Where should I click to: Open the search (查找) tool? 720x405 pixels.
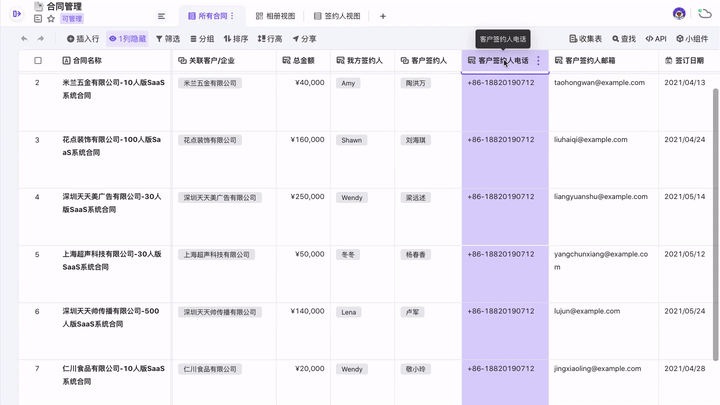(622, 39)
